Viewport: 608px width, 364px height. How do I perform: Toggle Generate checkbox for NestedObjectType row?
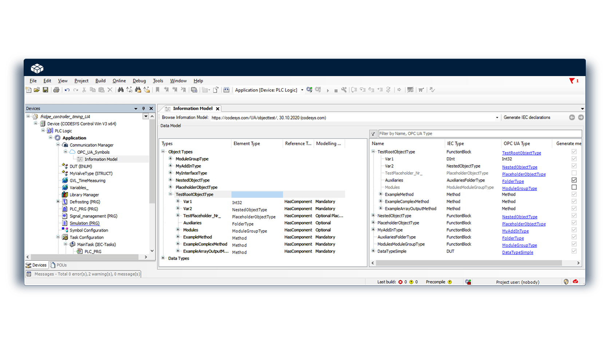574,215
